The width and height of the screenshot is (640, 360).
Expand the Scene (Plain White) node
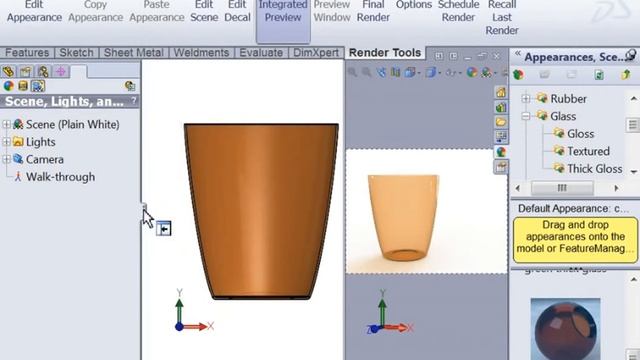(x=6, y=124)
